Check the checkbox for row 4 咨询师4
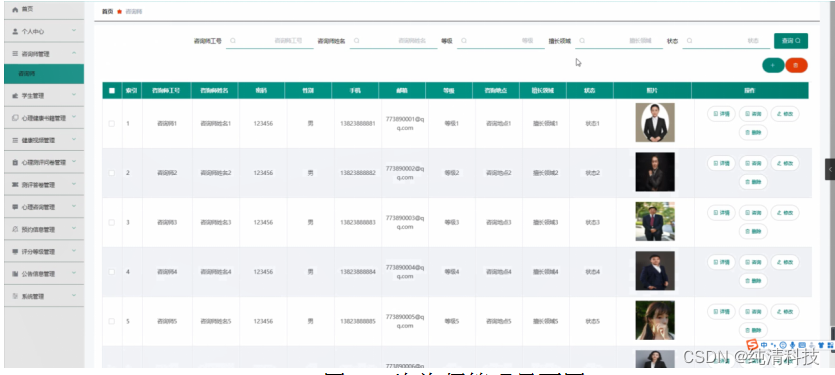Screen dimensions: 835x375 pos(112,272)
